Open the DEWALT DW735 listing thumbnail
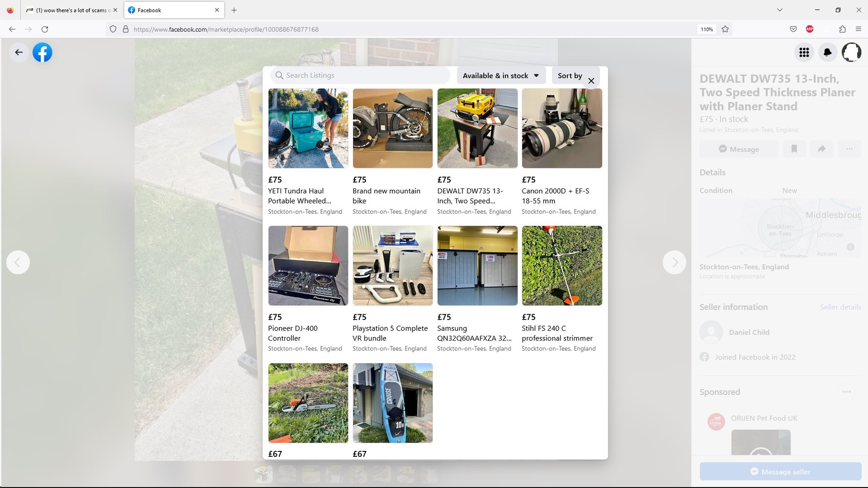The image size is (868, 488). pos(477,128)
